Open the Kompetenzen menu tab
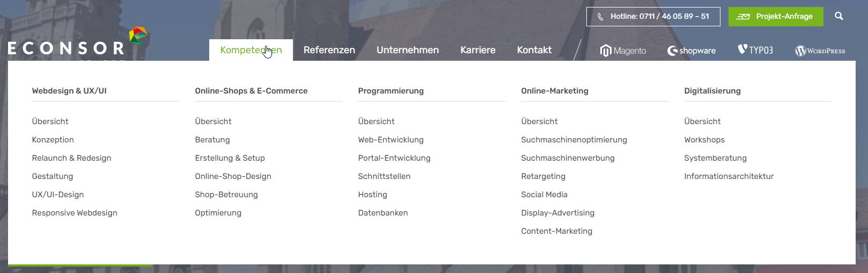 pos(251,50)
